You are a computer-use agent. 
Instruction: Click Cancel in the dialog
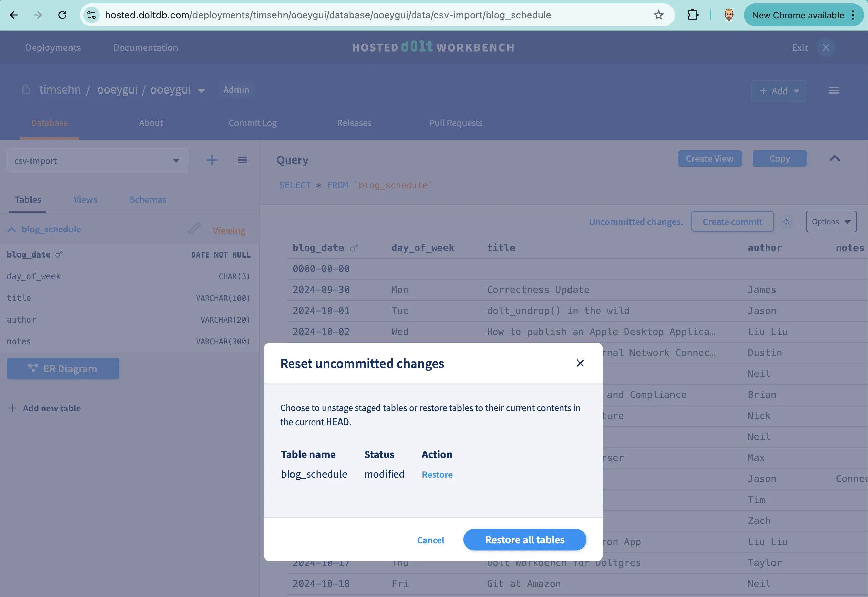(431, 540)
